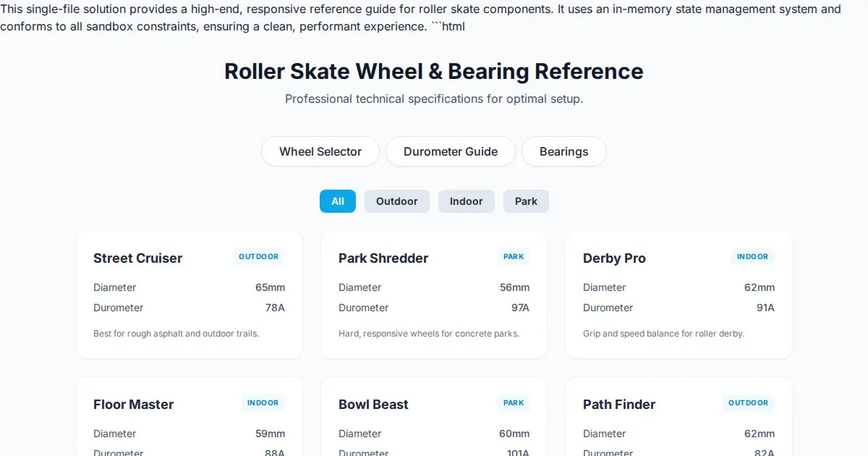The image size is (868, 456).
Task: Show only Park wheels
Action: click(526, 201)
